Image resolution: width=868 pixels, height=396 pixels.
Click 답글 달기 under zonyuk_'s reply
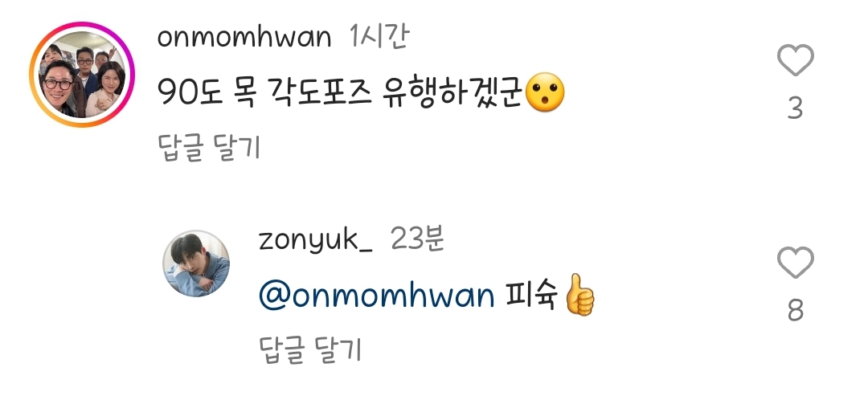click(x=310, y=350)
